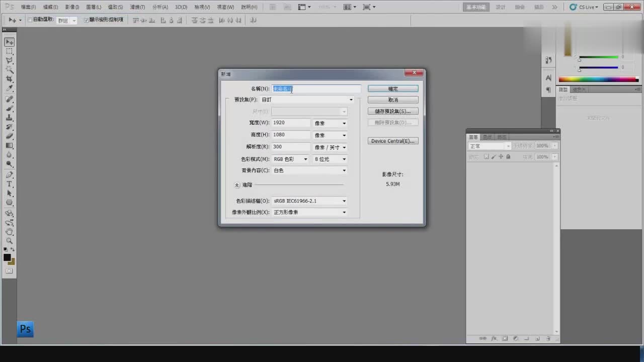Select the Path Selection tool
Viewport: 644px width, 362px height.
(x=9, y=194)
